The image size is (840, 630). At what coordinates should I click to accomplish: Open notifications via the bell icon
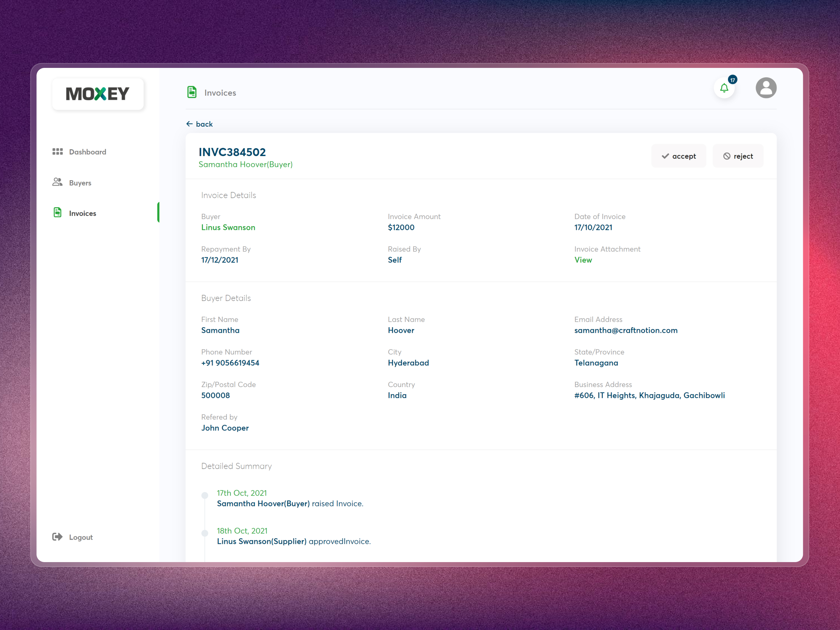tap(724, 88)
